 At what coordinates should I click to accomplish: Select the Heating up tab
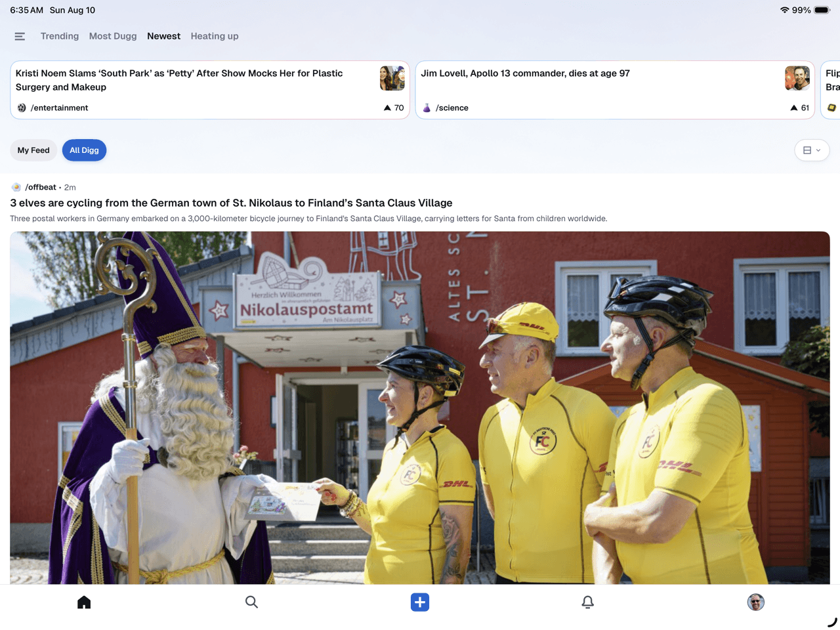(x=215, y=36)
